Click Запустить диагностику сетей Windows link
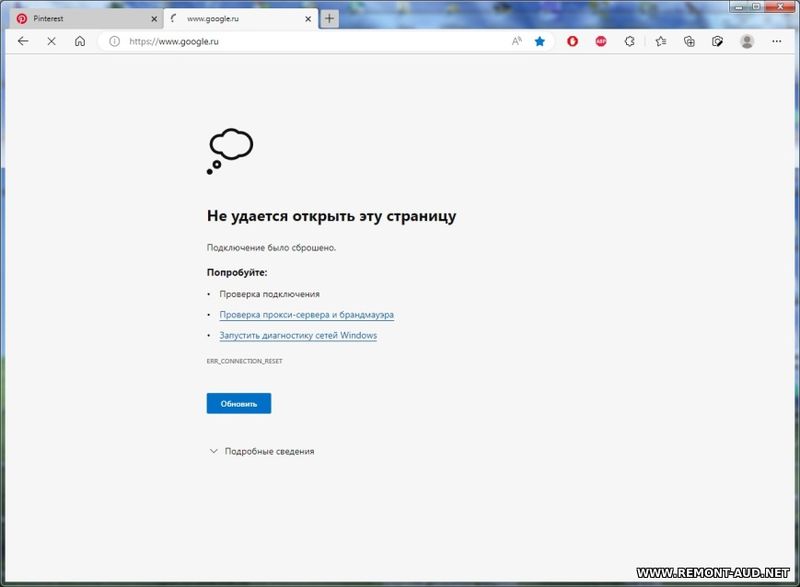The image size is (800, 587). [x=298, y=336]
